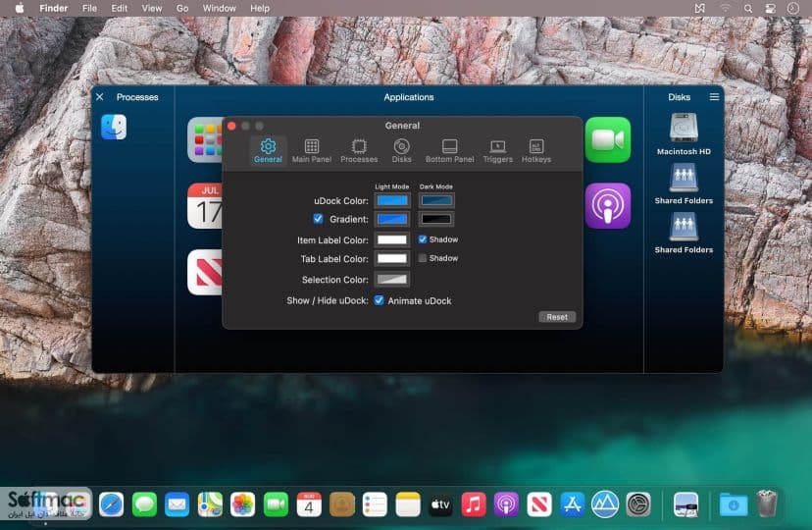Open the Trash in the Dock
Screen dimensions: 812x530
tap(767, 504)
